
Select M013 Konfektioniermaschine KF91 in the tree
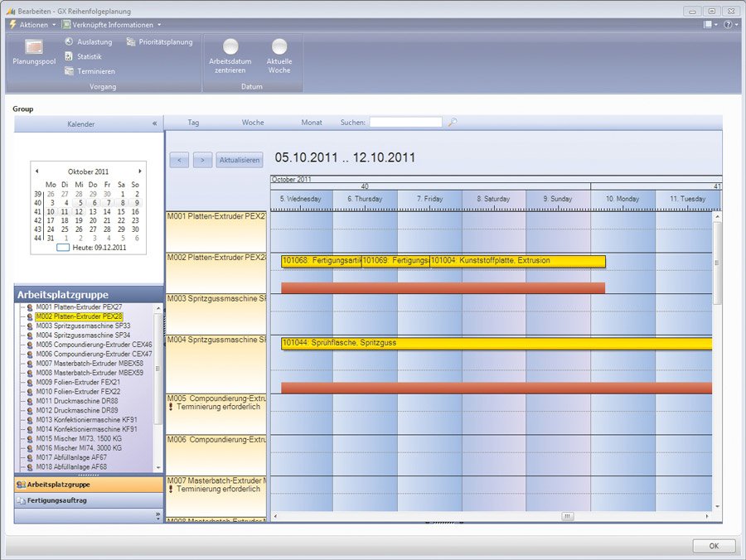86,420
